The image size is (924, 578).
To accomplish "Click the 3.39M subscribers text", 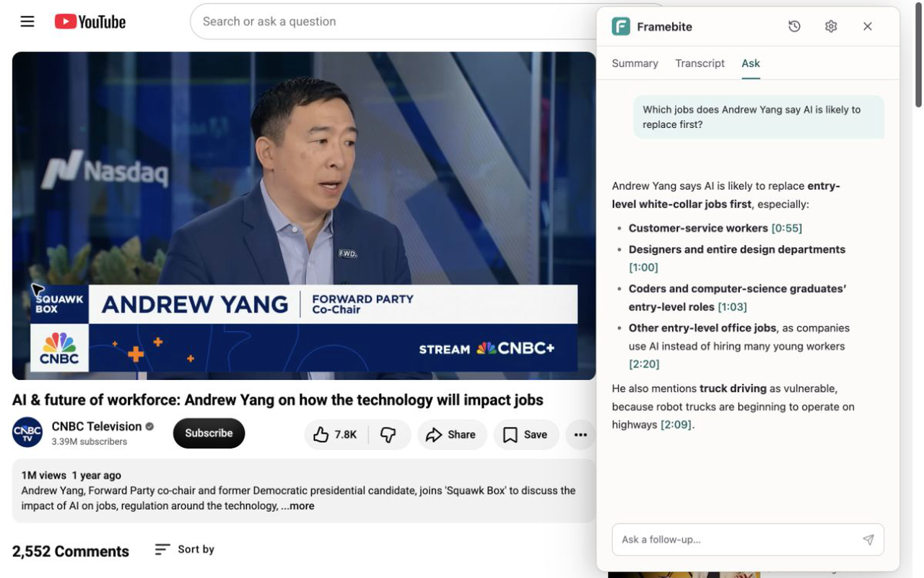I will pyautogui.click(x=89, y=441).
